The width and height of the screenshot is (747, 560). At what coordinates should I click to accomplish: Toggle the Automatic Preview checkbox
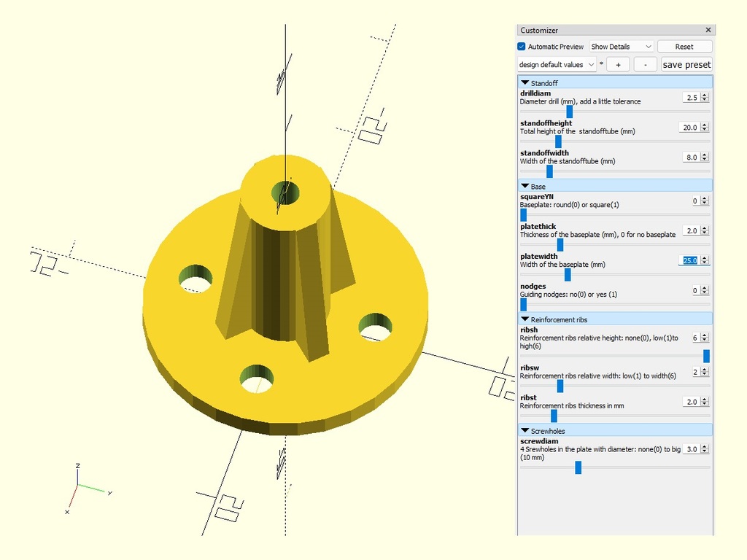(x=522, y=47)
